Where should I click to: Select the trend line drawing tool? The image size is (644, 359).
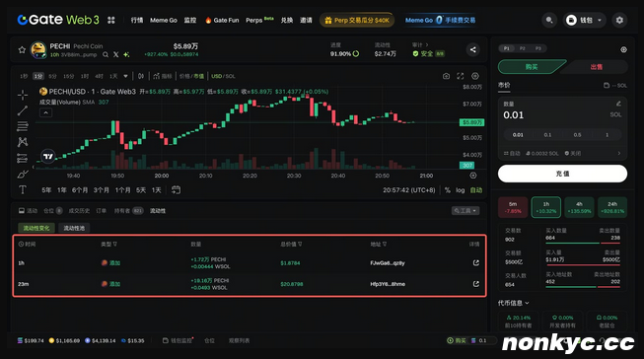pos(23,110)
